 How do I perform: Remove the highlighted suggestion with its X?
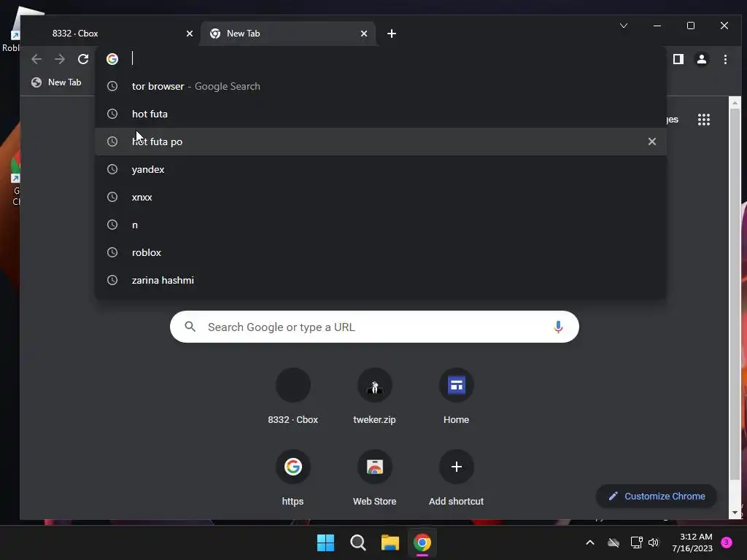(x=652, y=141)
